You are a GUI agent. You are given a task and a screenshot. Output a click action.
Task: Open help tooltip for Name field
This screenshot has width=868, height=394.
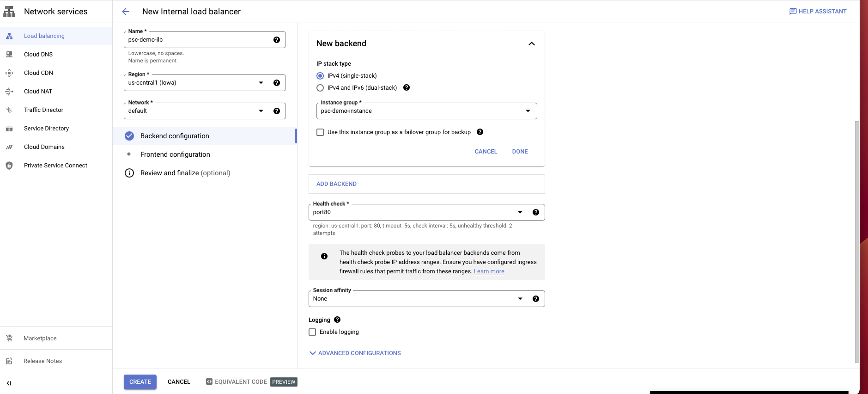click(x=276, y=40)
